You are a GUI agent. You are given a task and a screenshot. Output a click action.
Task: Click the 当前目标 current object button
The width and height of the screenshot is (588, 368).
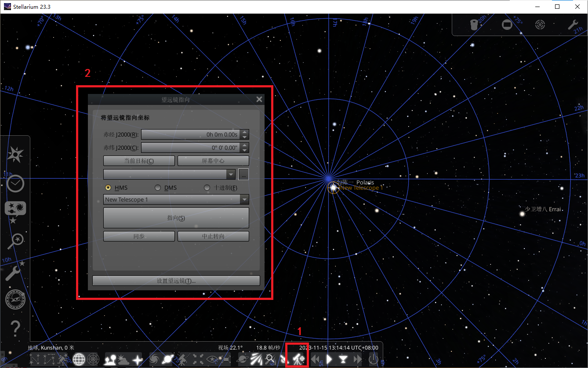coord(139,161)
